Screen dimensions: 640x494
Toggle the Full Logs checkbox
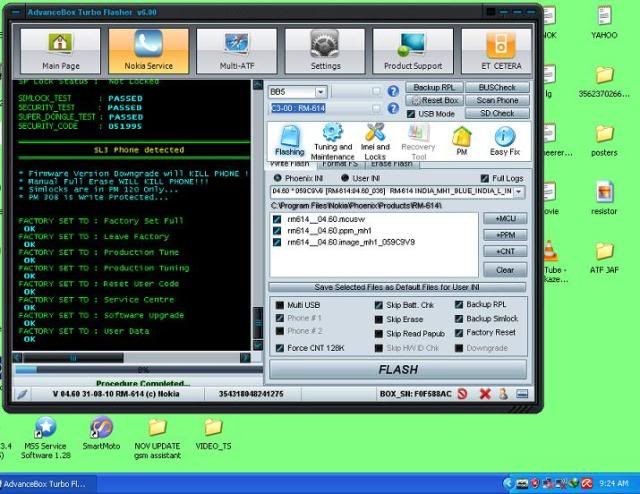pos(484,178)
